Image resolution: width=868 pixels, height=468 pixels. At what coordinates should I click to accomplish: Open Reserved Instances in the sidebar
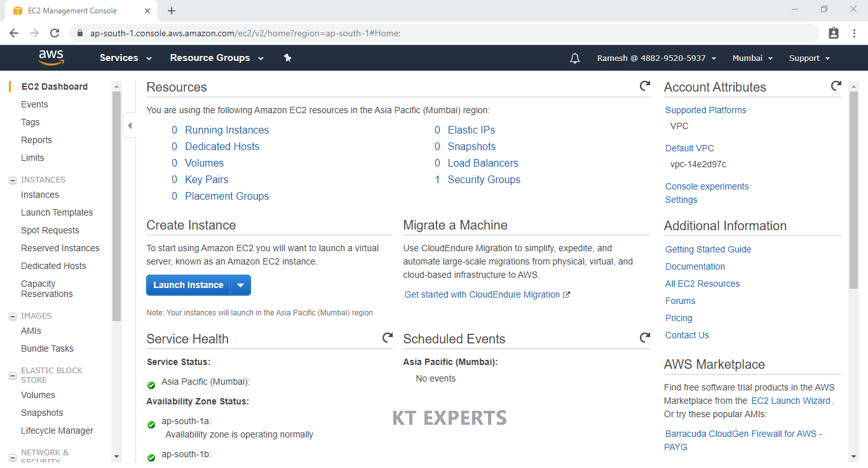60,248
